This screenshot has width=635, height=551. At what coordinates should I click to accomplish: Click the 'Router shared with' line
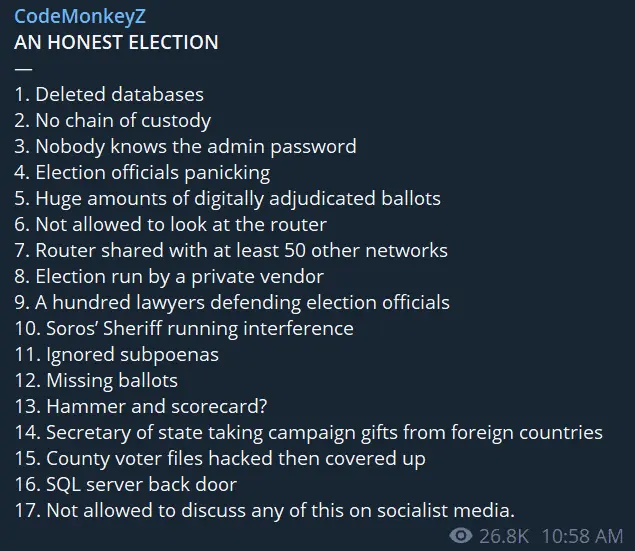[231, 251]
